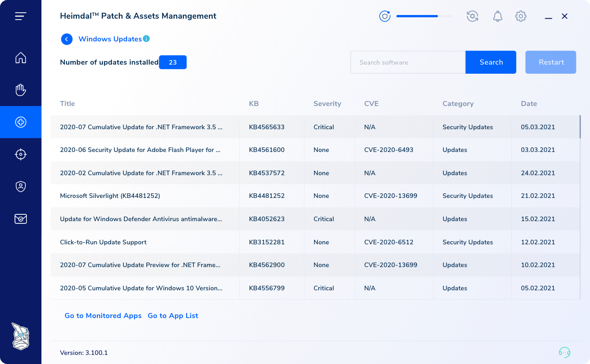590x364 pixels.
Task: Click the table vertical scrollbar thumb
Action: click(580, 127)
